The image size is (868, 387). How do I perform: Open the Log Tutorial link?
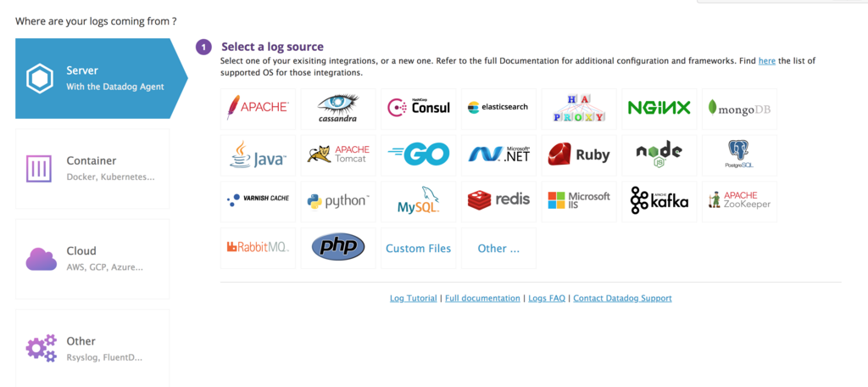coord(414,298)
